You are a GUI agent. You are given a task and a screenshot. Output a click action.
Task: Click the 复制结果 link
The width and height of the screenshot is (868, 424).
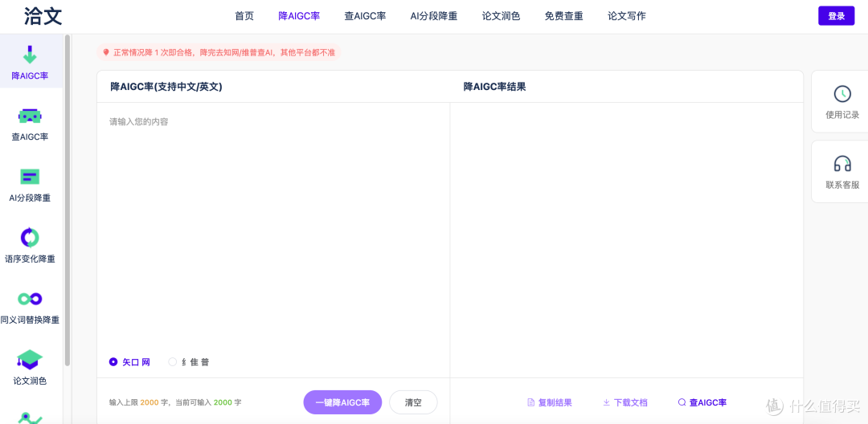(x=550, y=402)
